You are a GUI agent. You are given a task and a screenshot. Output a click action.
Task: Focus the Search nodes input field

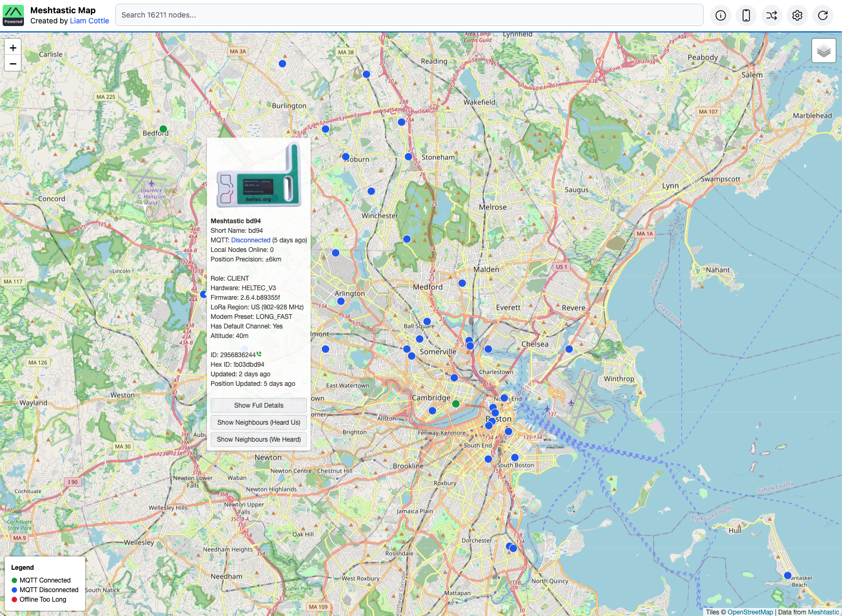coord(409,15)
